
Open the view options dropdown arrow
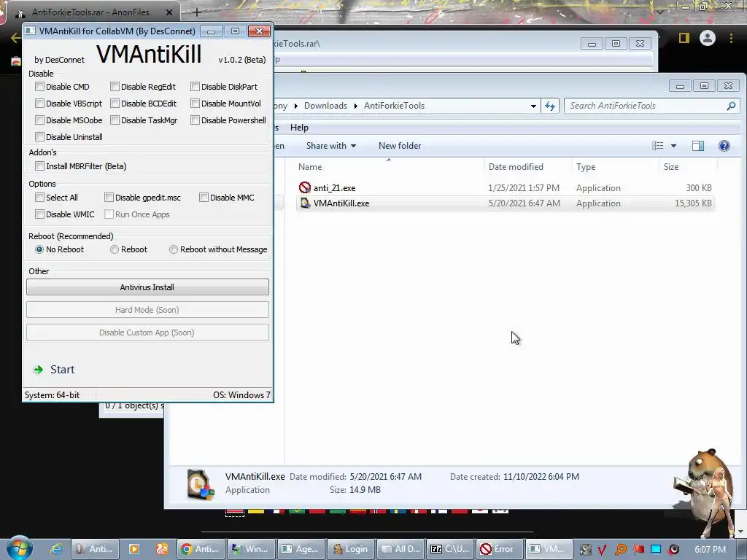673,146
